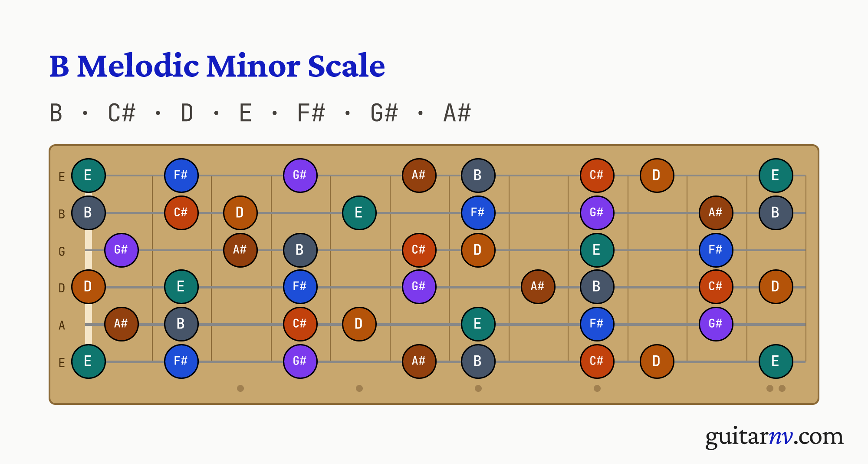This screenshot has width=868, height=464.
Task: Click "D" in the scale note list under the title
Action: click(x=187, y=113)
